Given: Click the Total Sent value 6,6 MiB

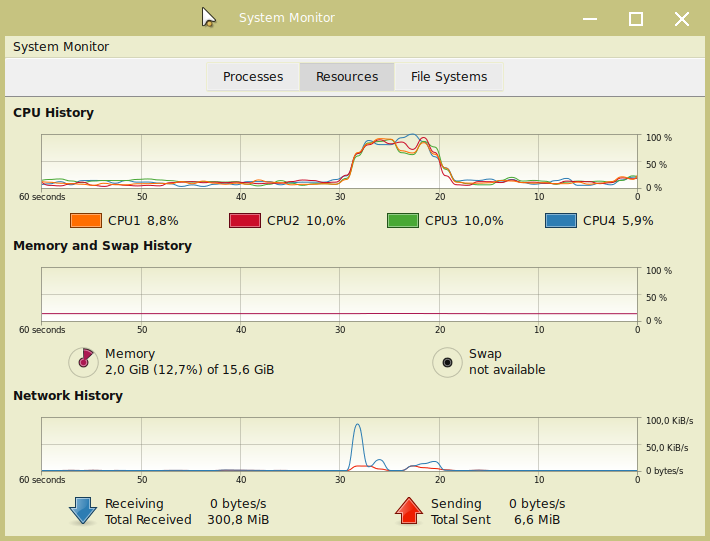Looking at the screenshot, I should pyautogui.click(x=537, y=520).
